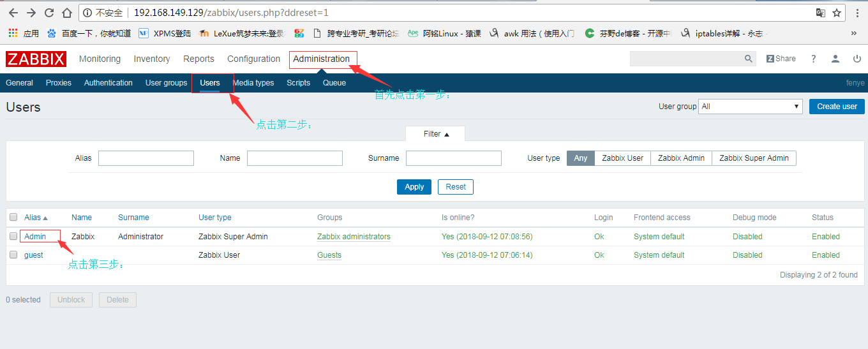
Task: Switch to Media types submenu tab
Action: coord(253,83)
